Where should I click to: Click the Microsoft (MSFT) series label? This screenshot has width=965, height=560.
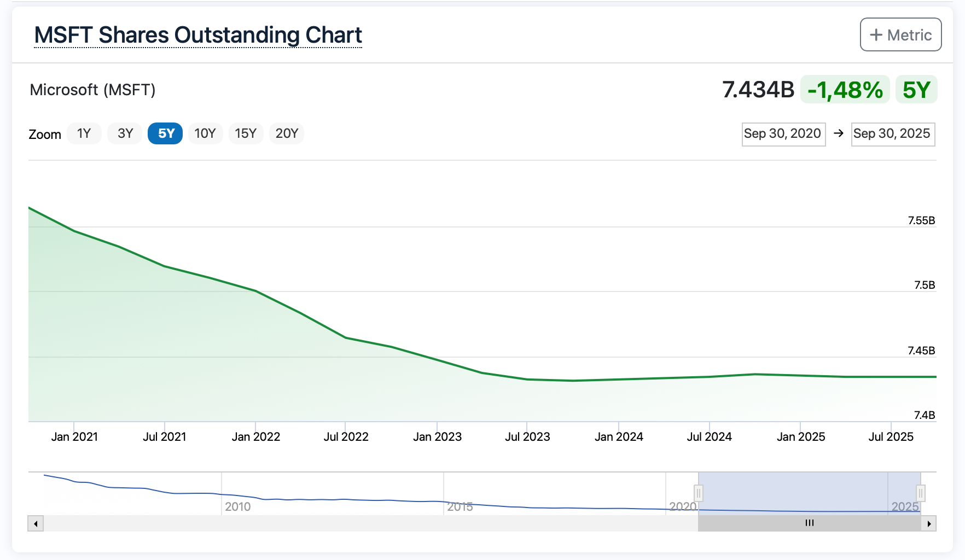coord(92,90)
